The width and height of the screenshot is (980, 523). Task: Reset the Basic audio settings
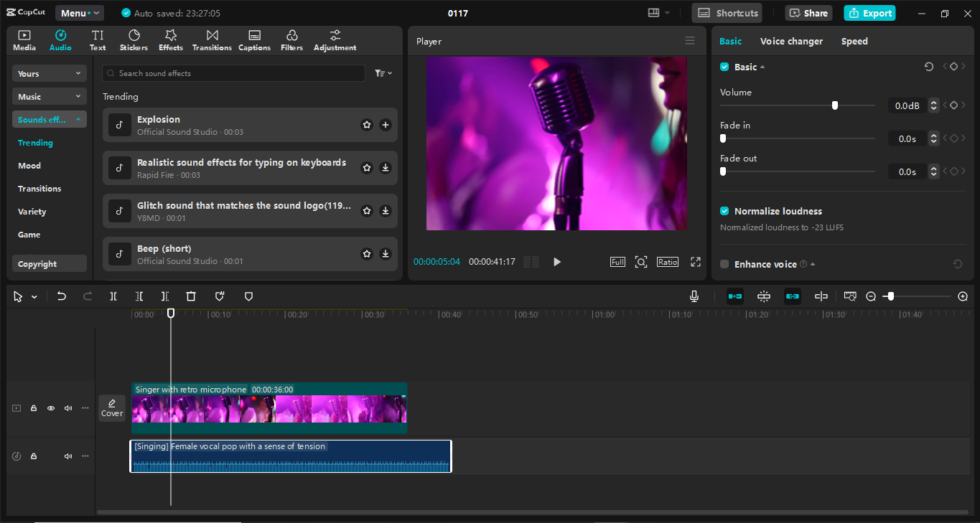(929, 67)
